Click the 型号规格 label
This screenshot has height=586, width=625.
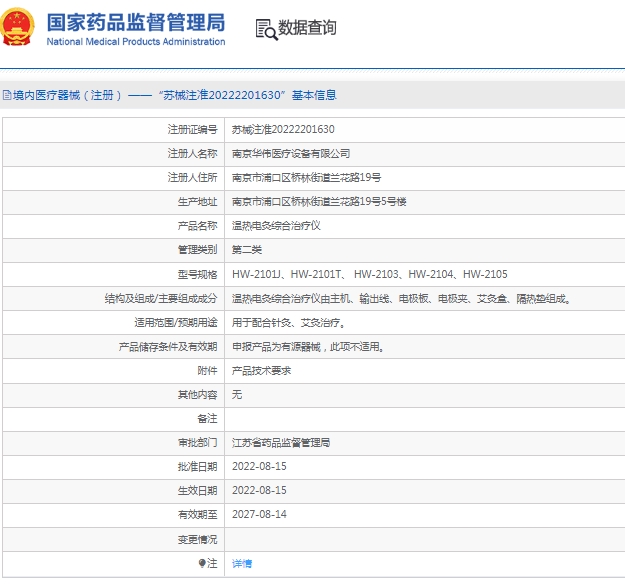[197, 274]
